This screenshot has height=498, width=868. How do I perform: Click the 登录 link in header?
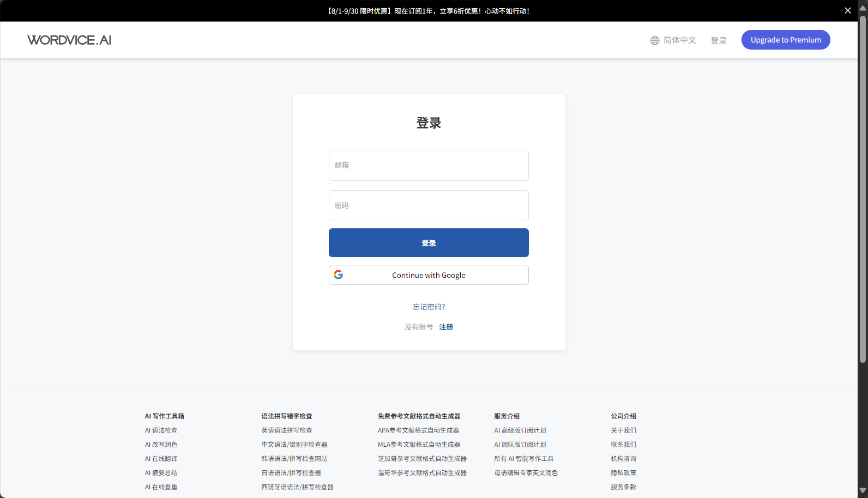point(719,40)
